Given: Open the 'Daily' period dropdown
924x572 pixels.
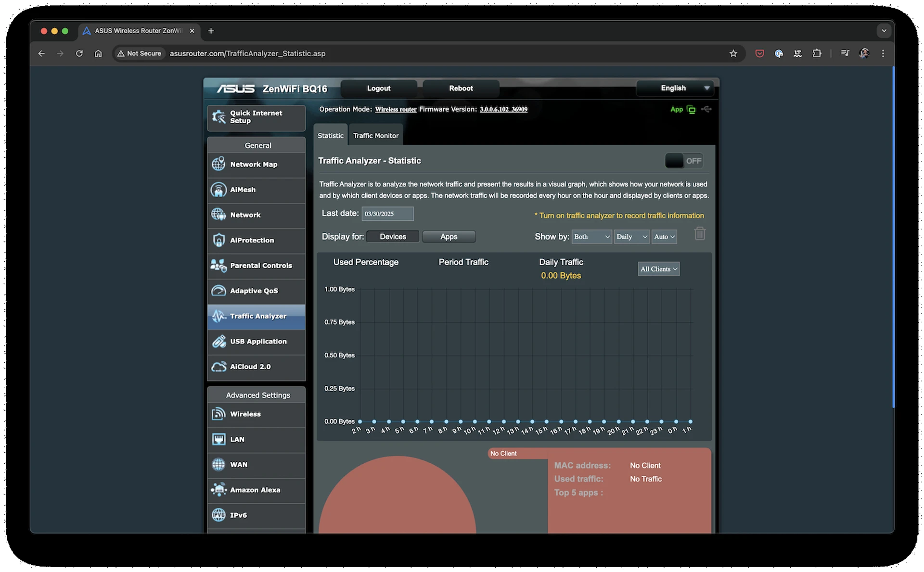Looking at the screenshot, I should coord(631,237).
